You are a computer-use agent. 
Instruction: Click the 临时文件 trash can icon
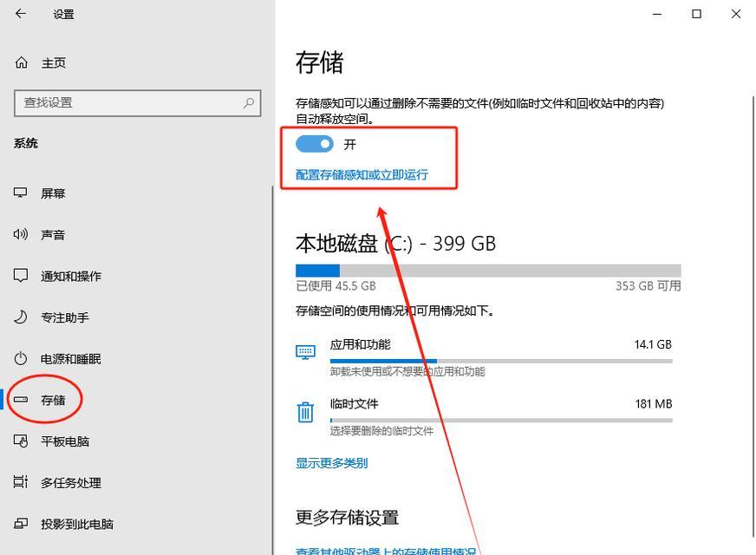point(305,412)
